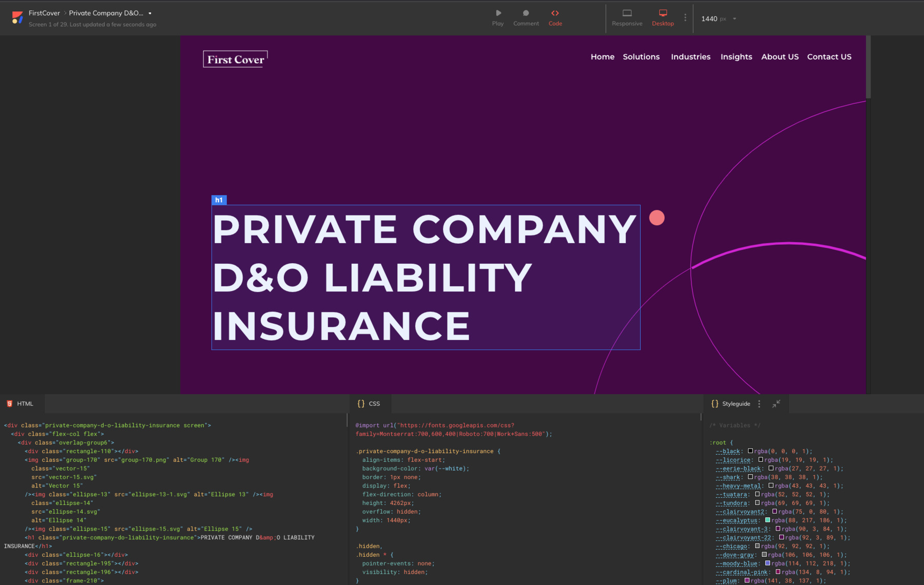This screenshot has height=585, width=924.
Task: Open the About US nav link
Action: (780, 57)
